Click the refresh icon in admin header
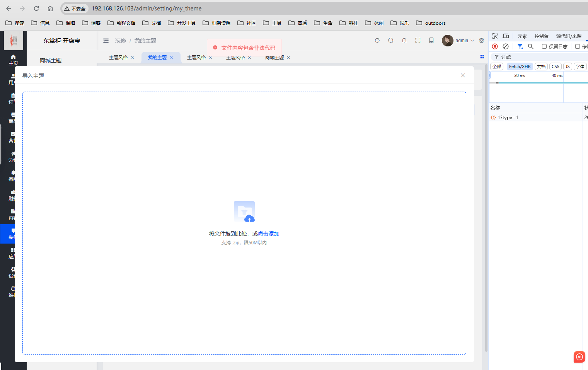Screen dimensions: 588x370 point(377,40)
